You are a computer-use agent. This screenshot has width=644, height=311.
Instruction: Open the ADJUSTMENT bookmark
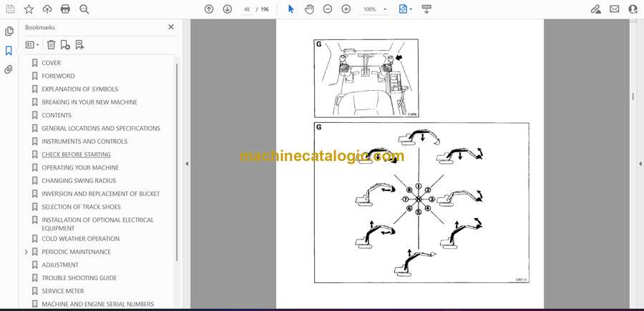coord(60,265)
